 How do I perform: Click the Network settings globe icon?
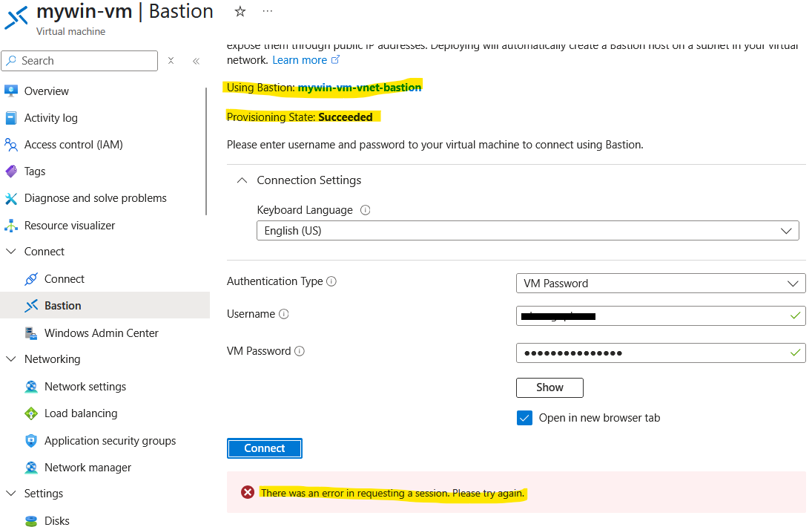(x=31, y=387)
